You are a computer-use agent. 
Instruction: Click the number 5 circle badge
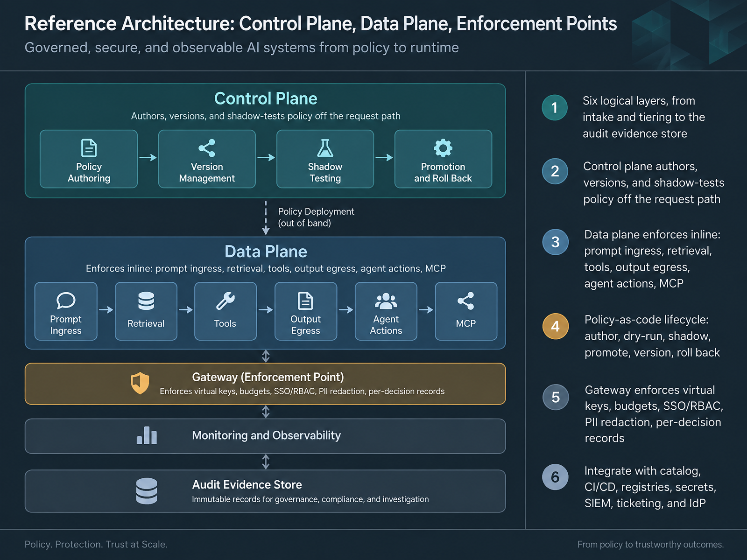click(x=556, y=397)
